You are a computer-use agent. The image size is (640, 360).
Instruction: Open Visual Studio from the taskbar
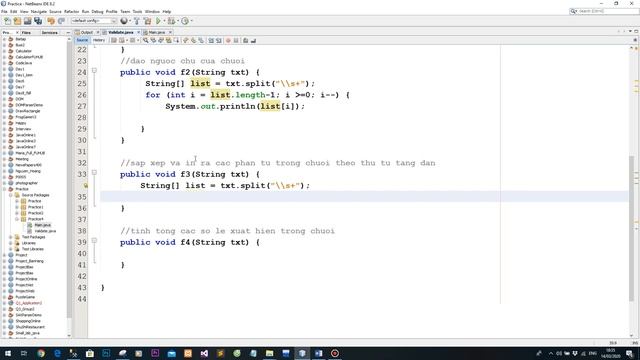pyautogui.click(x=204, y=353)
